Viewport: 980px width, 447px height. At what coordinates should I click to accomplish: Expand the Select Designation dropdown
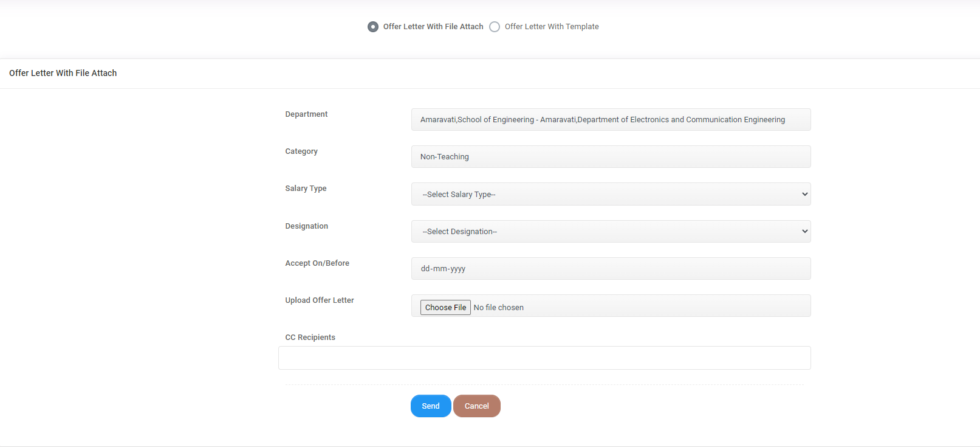611,232
